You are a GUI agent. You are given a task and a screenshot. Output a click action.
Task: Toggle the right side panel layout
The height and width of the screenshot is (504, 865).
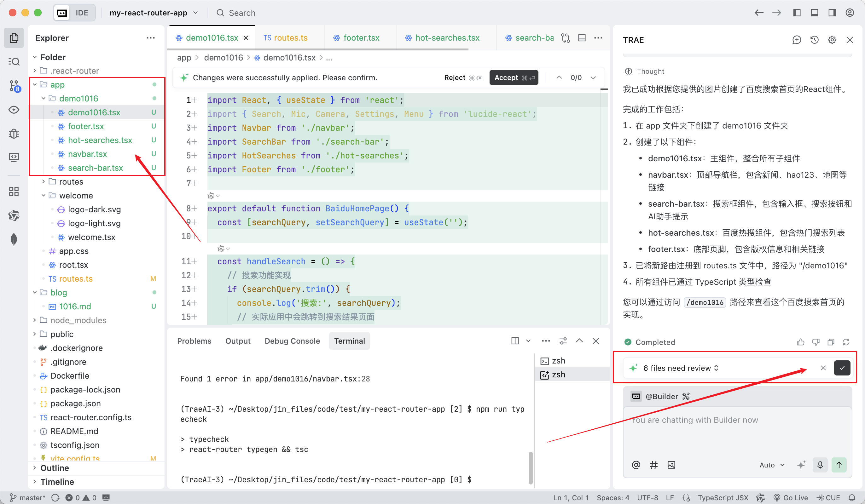coord(832,13)
